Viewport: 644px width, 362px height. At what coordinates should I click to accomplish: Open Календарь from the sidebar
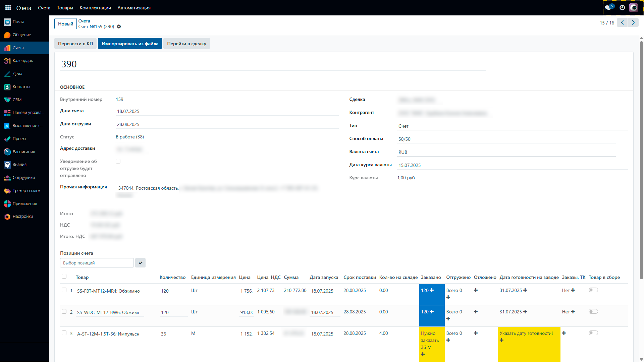22,61
